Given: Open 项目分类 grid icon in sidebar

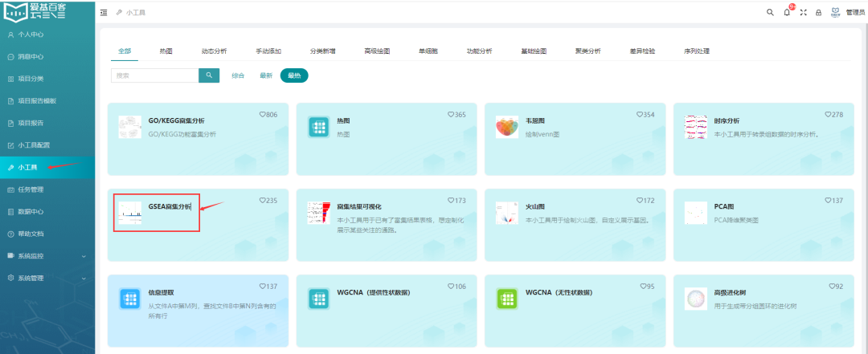Looking at the screenshot, I should coord(10,79).
